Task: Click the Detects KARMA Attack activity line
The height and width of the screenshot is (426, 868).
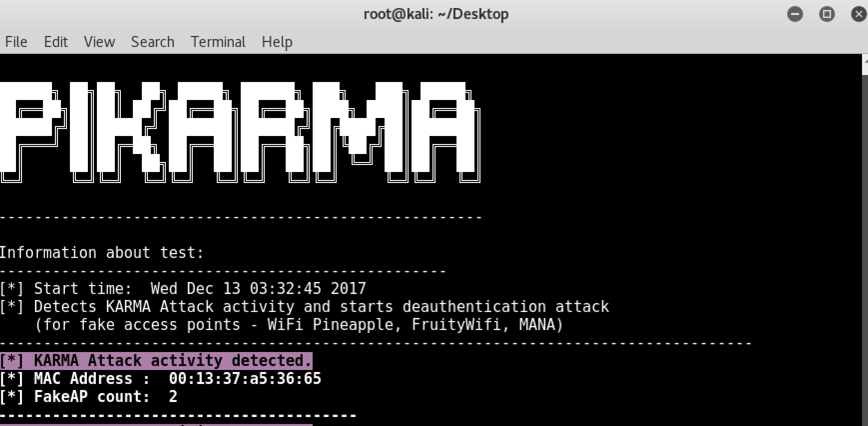Action: [305, 306]
